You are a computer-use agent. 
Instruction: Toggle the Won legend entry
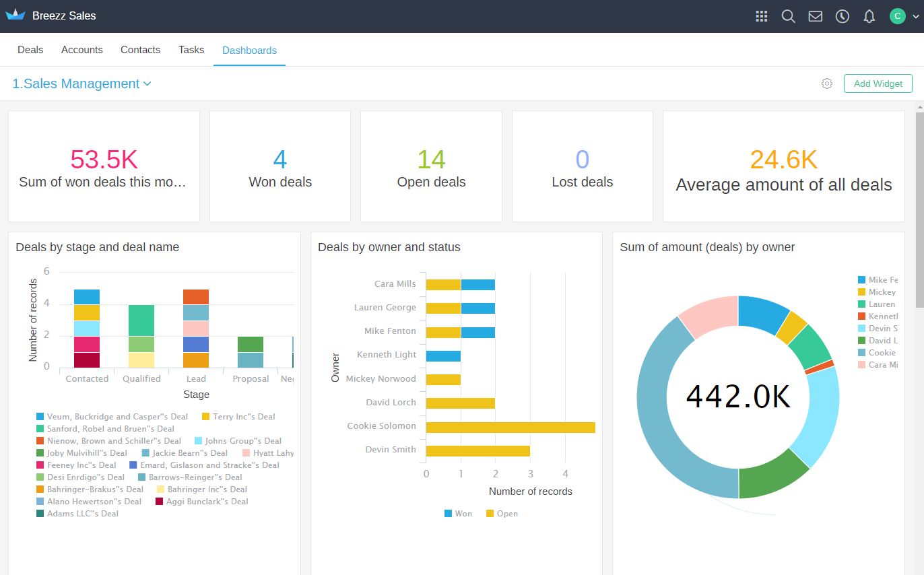click(x=459, y=513)
